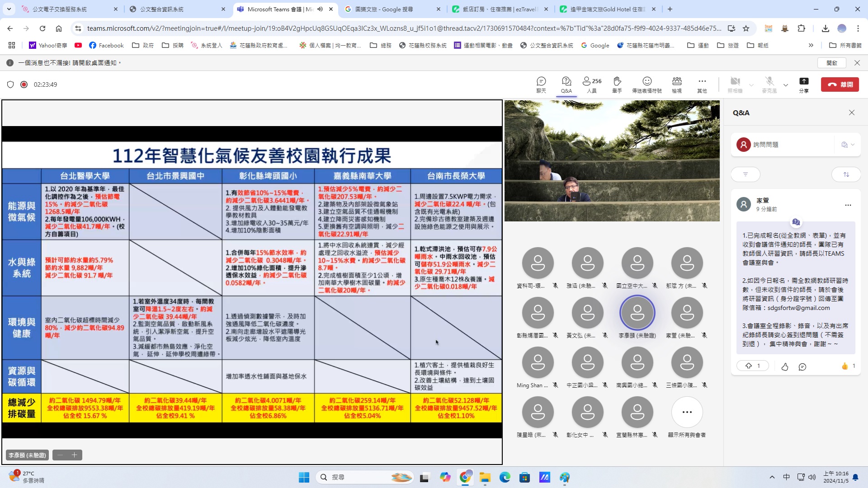Toggle thumbs-up like on Q&A post
The image size is (868, 488).
784,367
